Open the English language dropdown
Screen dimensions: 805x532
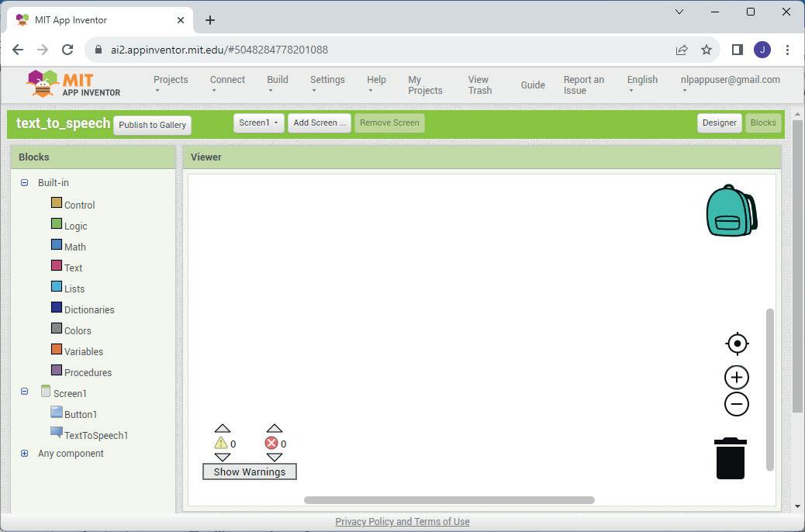coord(642,85)
